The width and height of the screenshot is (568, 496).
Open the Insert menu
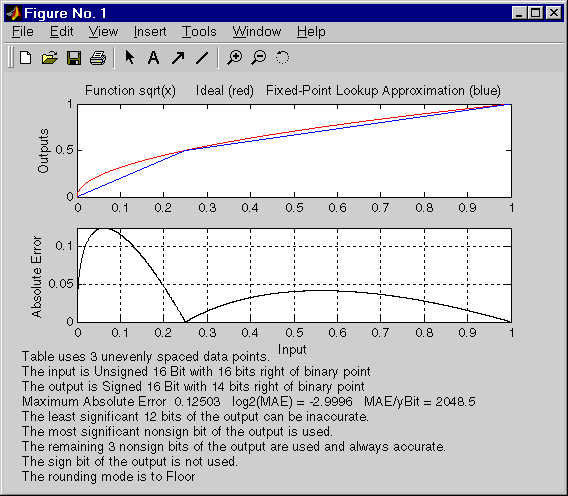(150, 32)
